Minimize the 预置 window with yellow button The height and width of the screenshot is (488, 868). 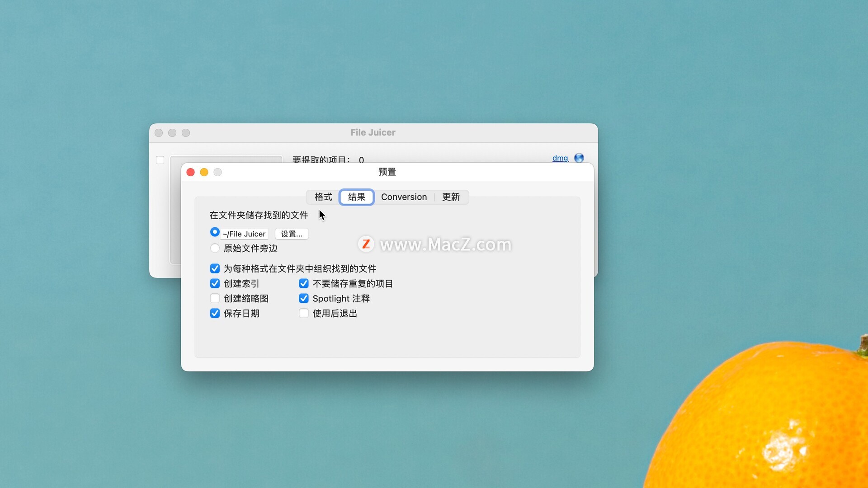pyautogui.click(x=204, y=172)
